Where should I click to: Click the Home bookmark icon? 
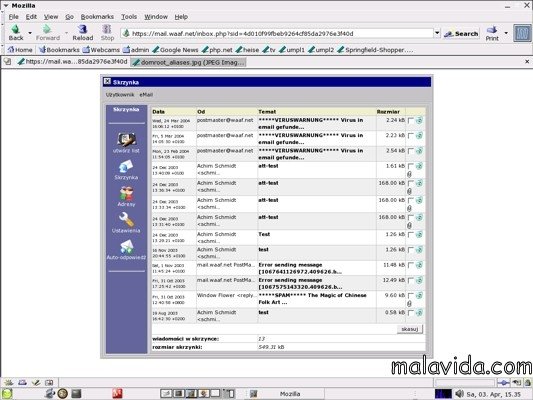click(x=11, y=50)
